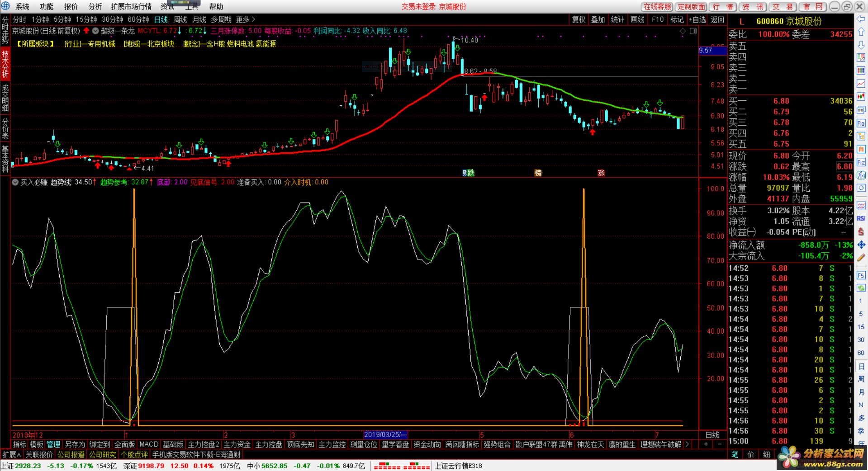Add stock with +自选 button
The height and width of the screenshot is (471, 868).
coord(697,19)
